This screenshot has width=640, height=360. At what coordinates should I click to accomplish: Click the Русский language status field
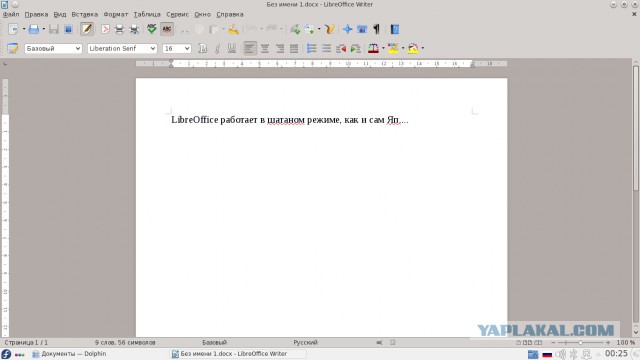coord(305,342)
